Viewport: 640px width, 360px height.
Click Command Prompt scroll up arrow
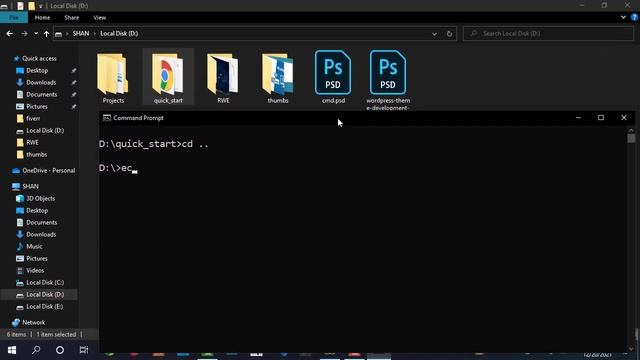(x=631, y=130)
